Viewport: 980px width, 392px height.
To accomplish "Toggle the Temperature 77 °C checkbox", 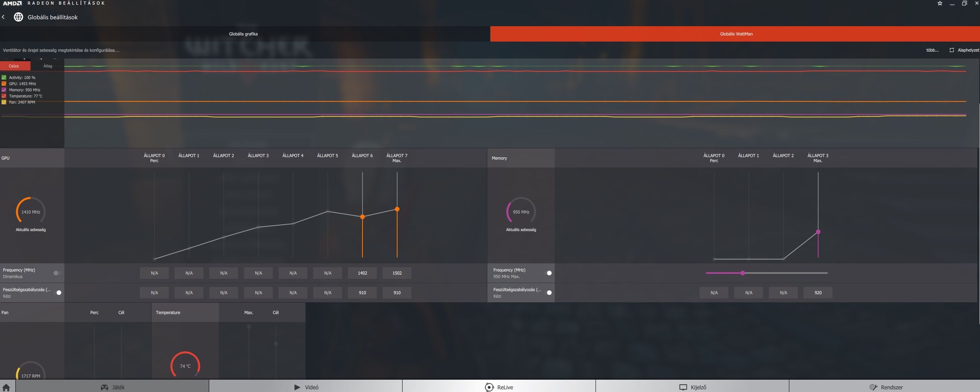I will click(x=4, y=96).
